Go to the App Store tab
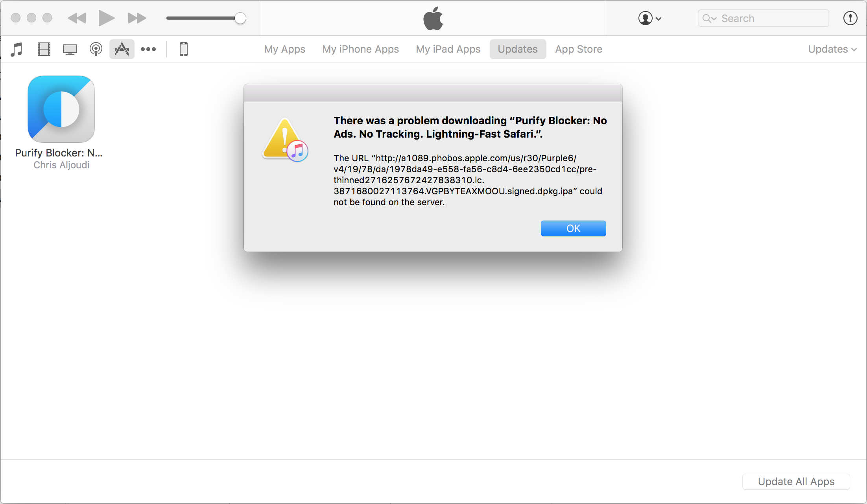 (x=579, y=49)
